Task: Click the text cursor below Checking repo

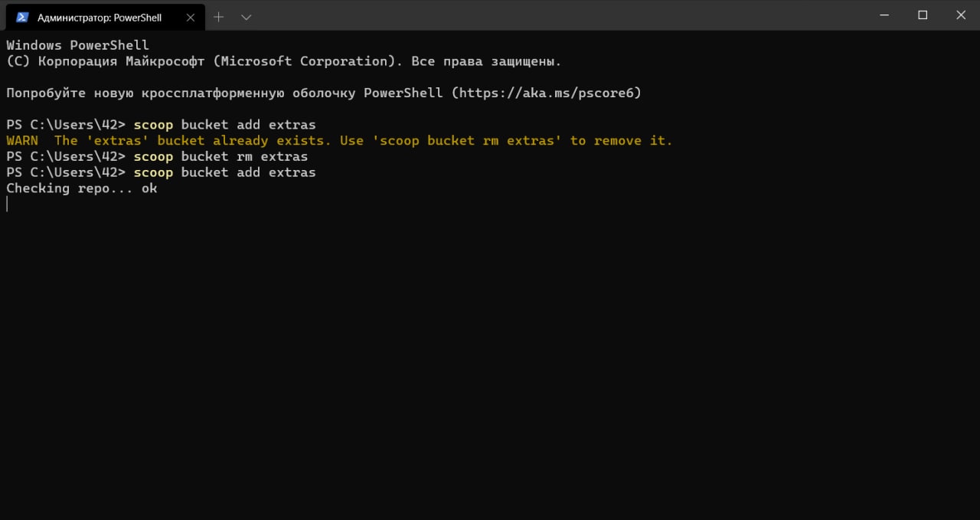Action: (x=7, y=204)
